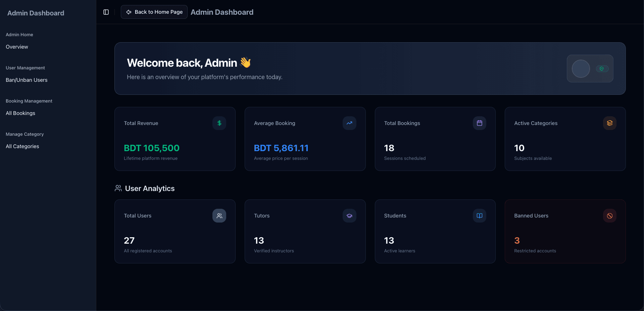This screenshot has width=644, height=311.
Task: Click the 18 total bookings count
Action: pyautogui.click(x=389, y=148)
